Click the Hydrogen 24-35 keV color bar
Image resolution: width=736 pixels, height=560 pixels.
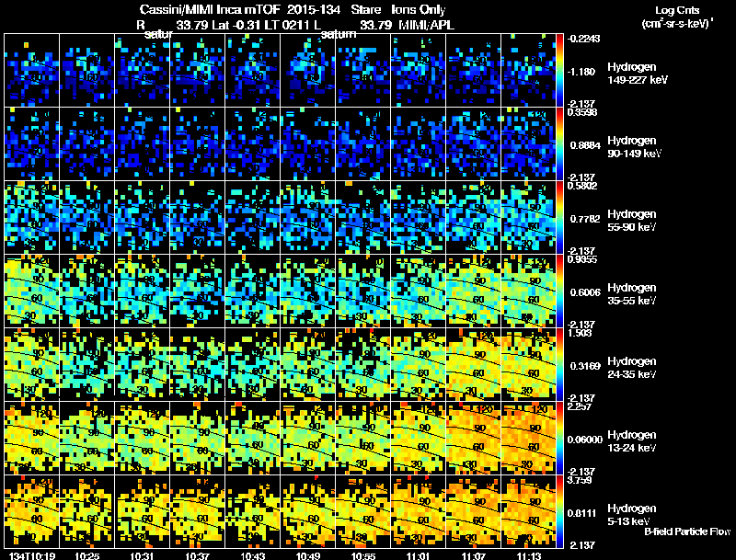click(x=559, y=365)
